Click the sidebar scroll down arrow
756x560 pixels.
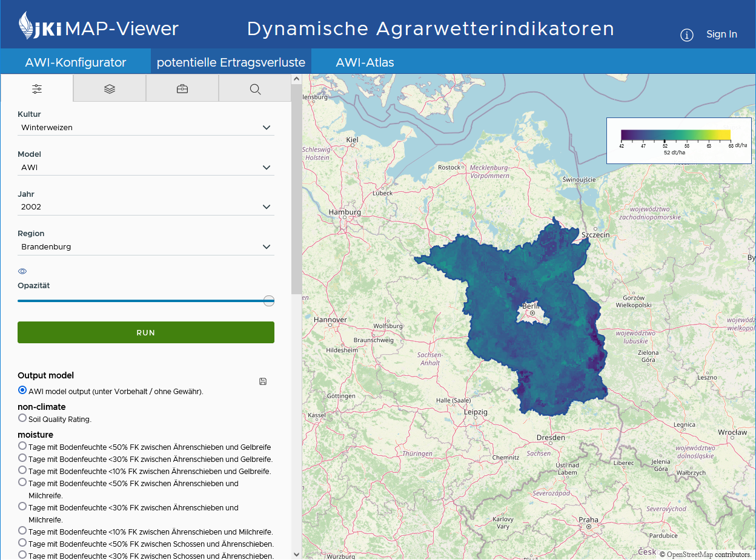pyautogui.click(x=296, y=554)
